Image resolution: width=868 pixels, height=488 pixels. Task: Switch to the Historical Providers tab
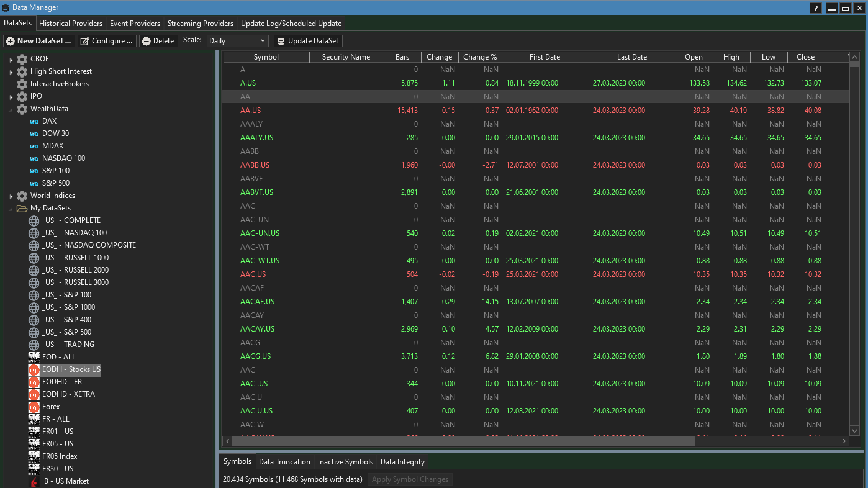[x=71, y=24]
